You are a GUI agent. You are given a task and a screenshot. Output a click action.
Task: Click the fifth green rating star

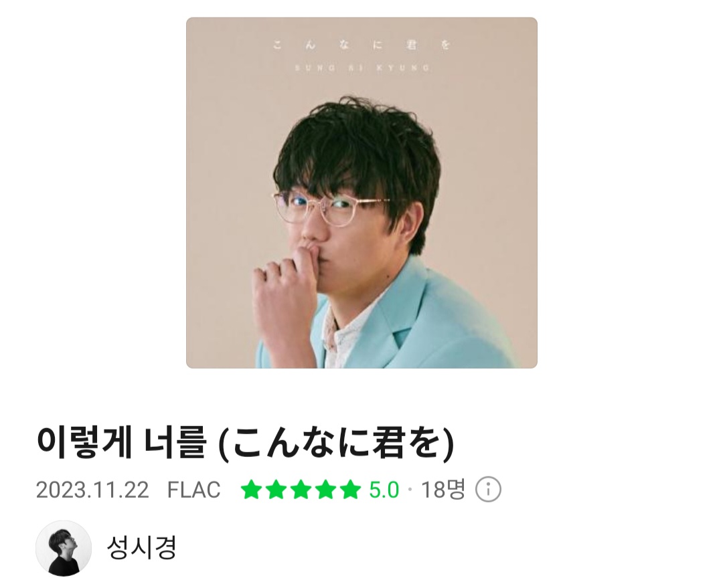(350, 490)
